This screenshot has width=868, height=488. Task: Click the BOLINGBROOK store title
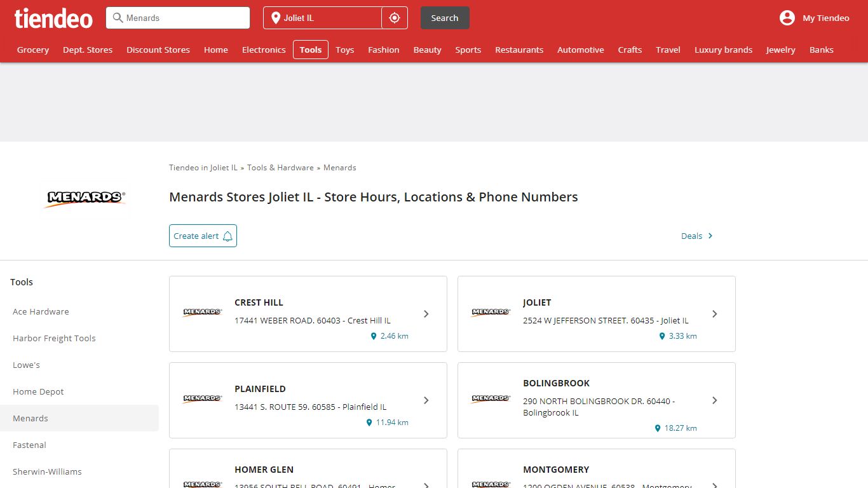(557, 383)
